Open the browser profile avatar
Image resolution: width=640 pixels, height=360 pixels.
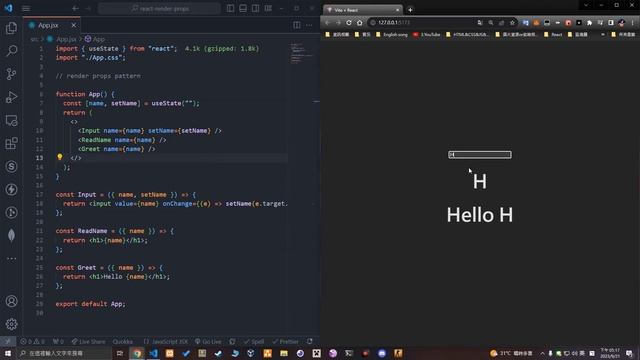click(x=622, y=22)
